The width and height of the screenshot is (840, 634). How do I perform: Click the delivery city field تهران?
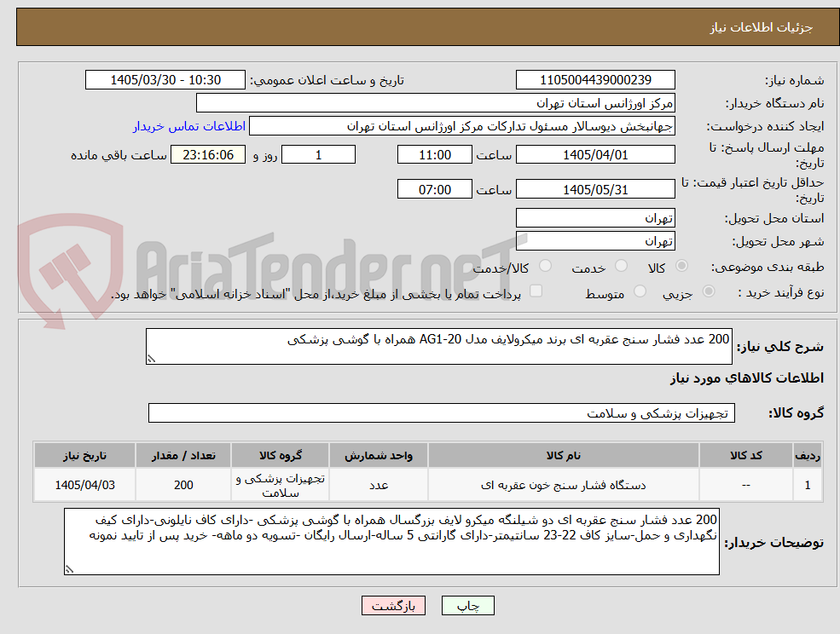595,241
